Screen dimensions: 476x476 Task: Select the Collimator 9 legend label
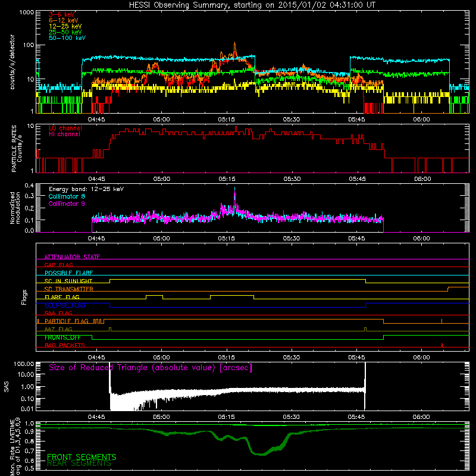tap(67, 203)
